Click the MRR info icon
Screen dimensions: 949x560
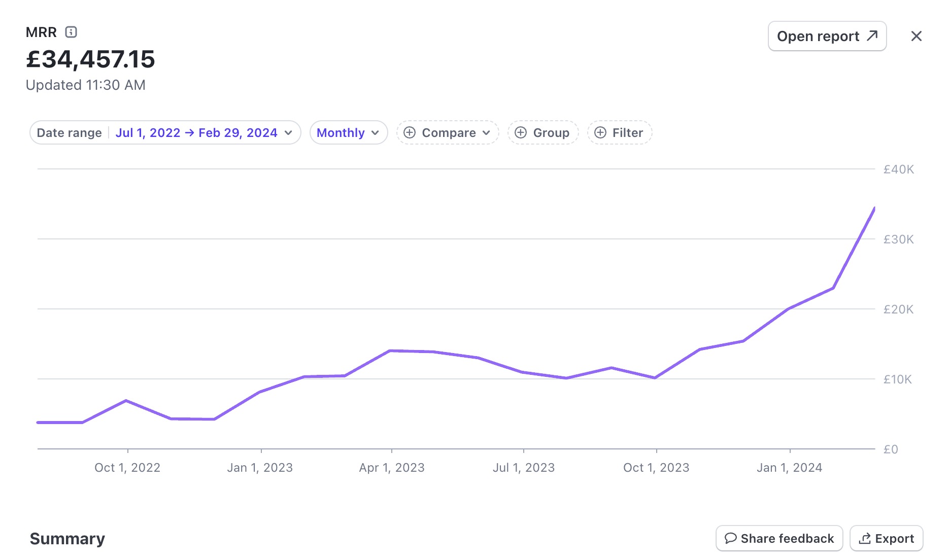[71, 32]
